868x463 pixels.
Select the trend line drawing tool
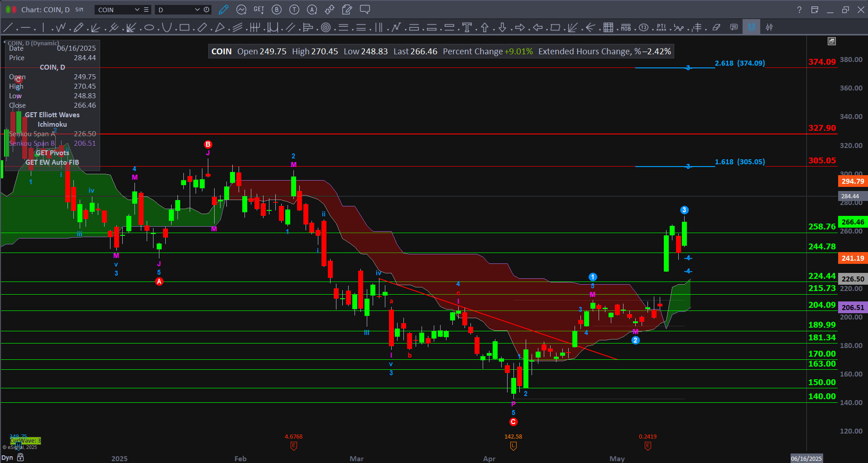8,28
